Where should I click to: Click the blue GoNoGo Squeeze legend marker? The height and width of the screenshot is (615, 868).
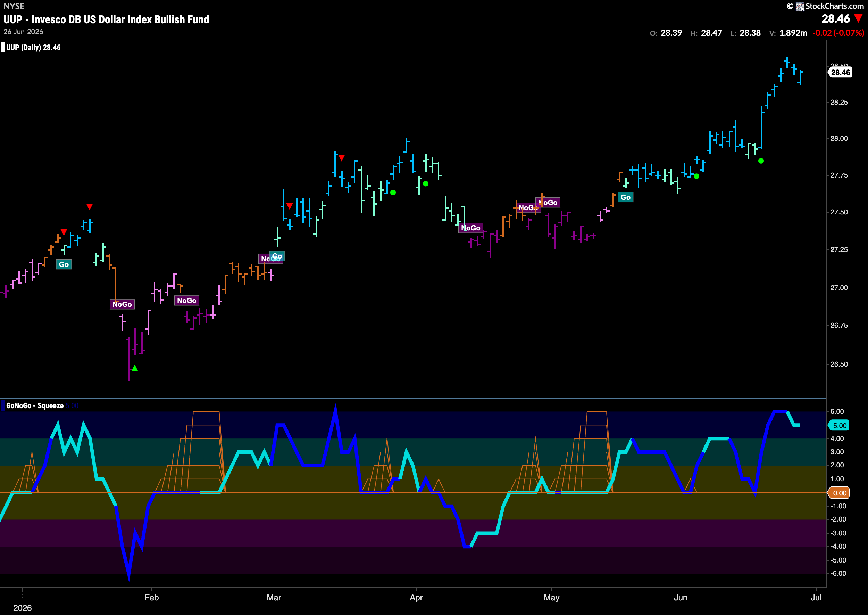click(3, 405)
